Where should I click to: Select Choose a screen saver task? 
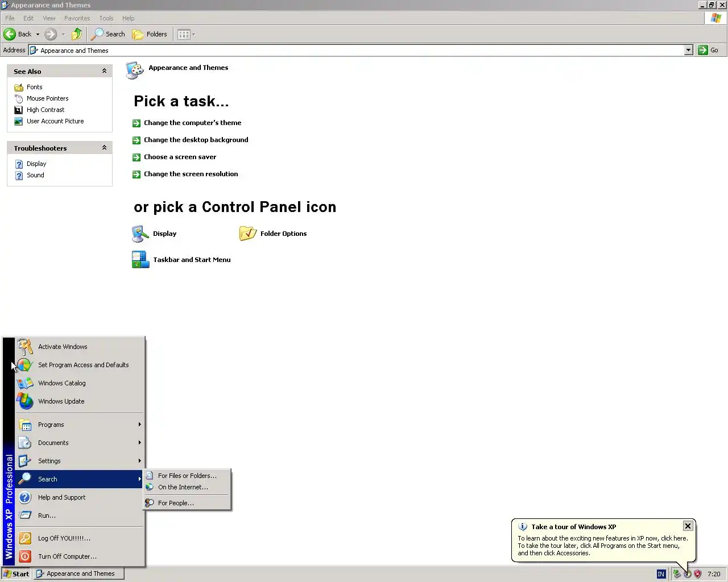click(x=180, y=157)
